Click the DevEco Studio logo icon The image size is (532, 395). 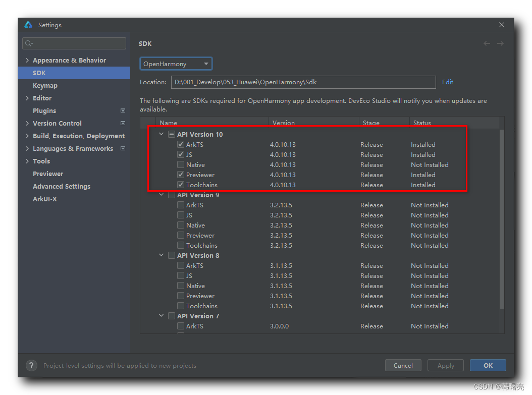point(28,25)
